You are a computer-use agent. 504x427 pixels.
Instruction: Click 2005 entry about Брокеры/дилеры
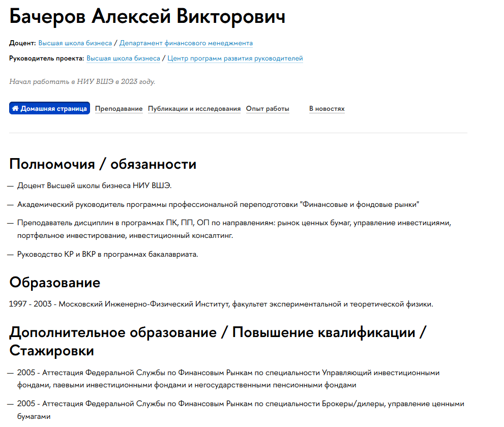241,410
